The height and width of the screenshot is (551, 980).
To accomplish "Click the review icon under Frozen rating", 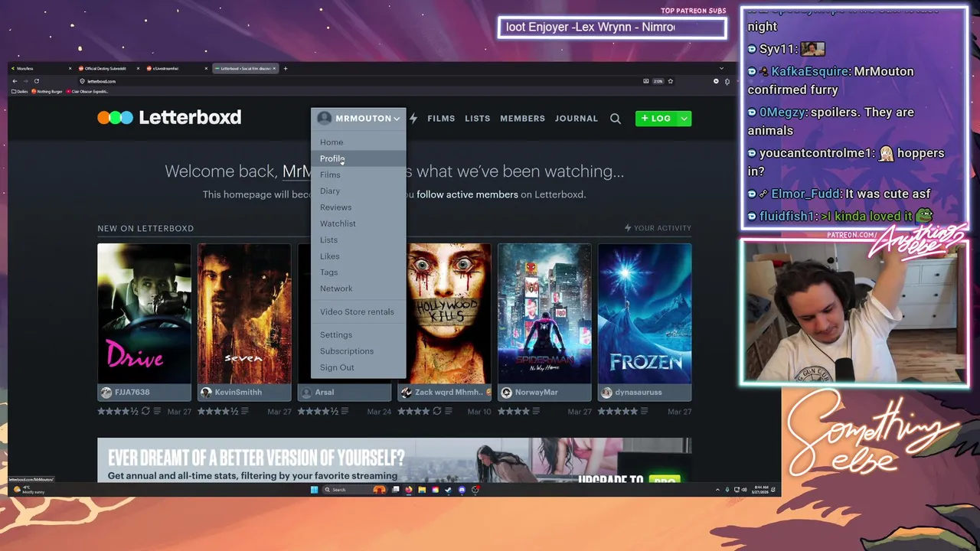I will (645, 411).
